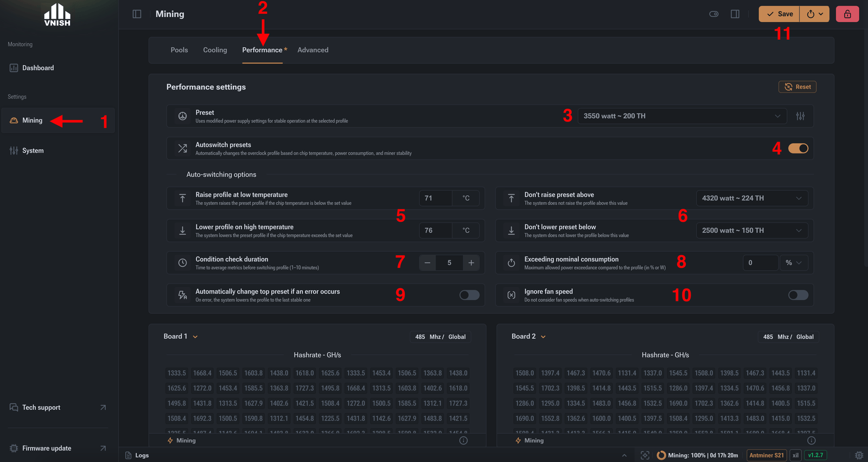This screenshot has height=462, width=868.
Task: Click the Board 1 485 Mhz Global button
Action: pyautogui.click(x=441, y=337)
